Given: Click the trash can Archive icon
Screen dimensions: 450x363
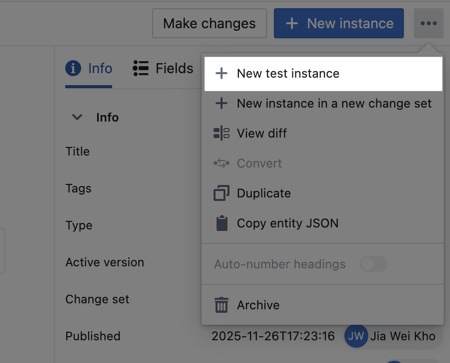Looking at the screenshot, I should [221, 305].
